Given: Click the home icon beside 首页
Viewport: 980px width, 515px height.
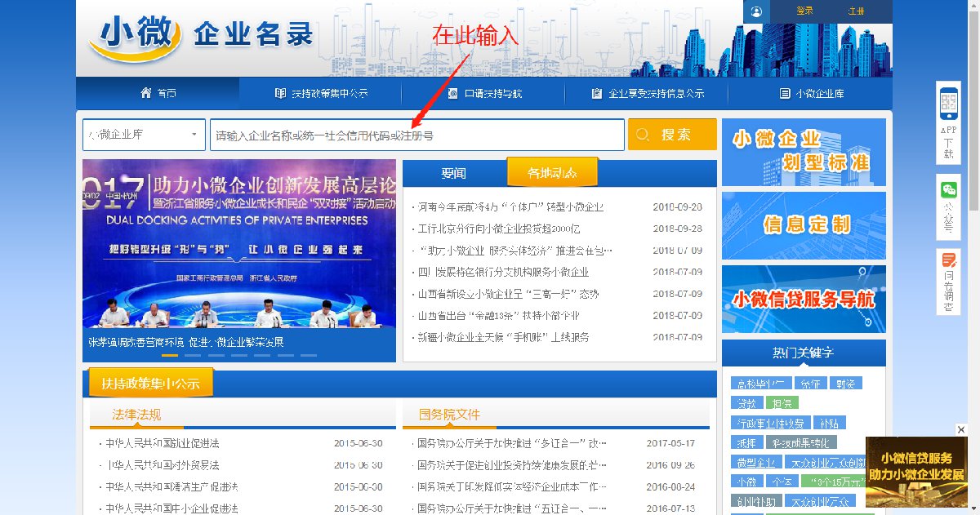Looking at the screenshot, I should pos(146,92).
